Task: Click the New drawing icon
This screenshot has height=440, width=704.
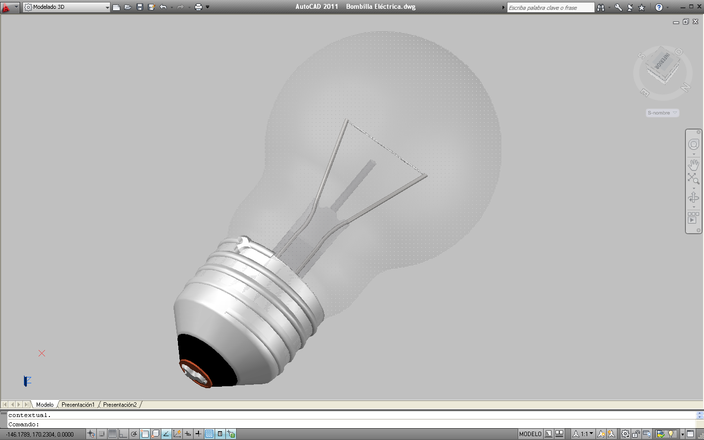Action: tap(116, 7)
